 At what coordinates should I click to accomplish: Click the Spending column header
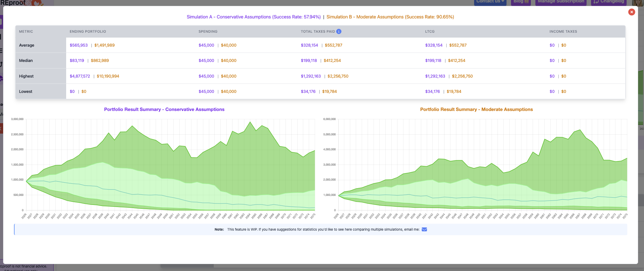point(208,31)
